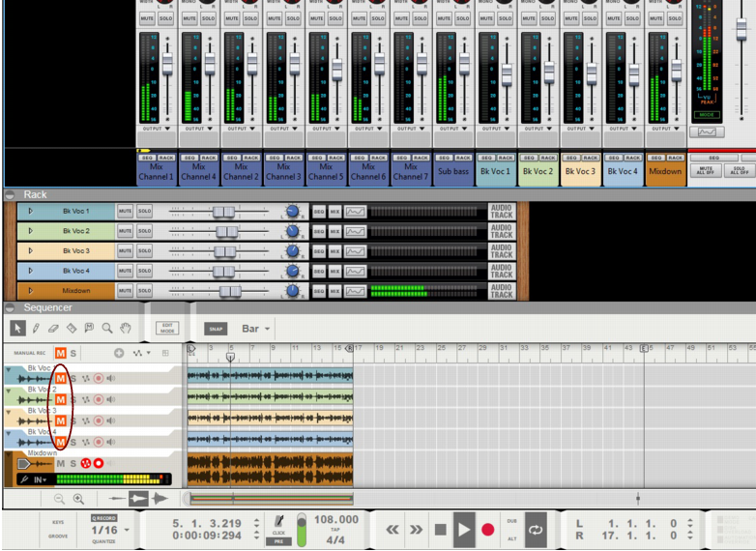This screenshot has height=551, width=756.
Task: Click Solo on the Mixdown rack device
Action: (x=144, y=291)
